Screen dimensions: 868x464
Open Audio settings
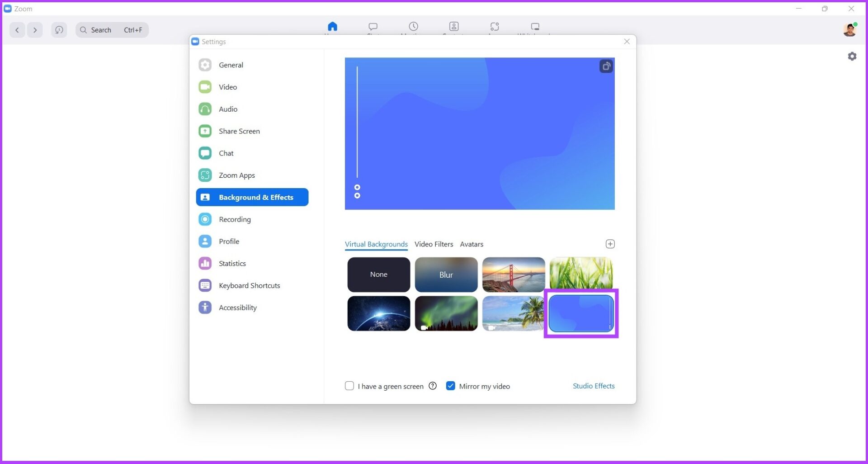[252, 109]
